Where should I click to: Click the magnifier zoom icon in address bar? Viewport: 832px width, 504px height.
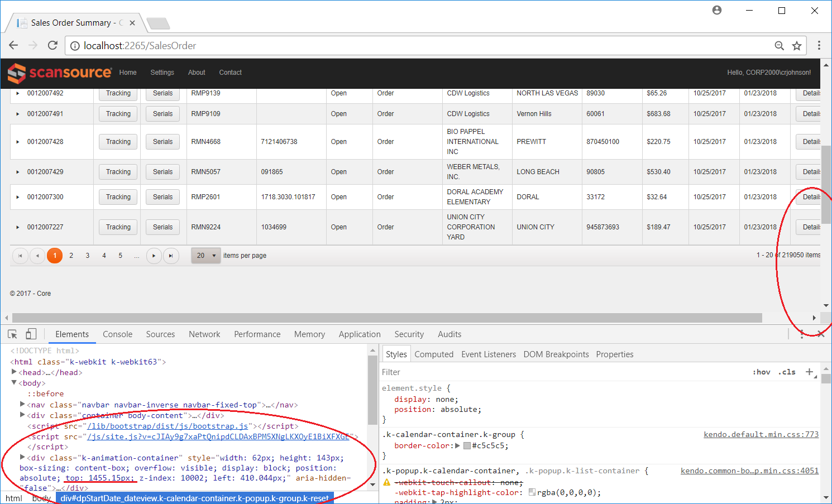780,46
